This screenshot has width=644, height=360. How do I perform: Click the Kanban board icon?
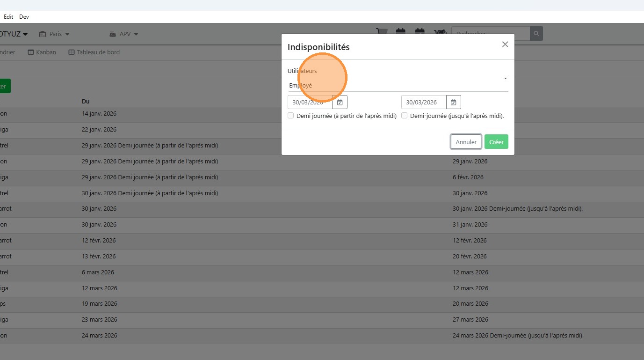pos(31,52)
